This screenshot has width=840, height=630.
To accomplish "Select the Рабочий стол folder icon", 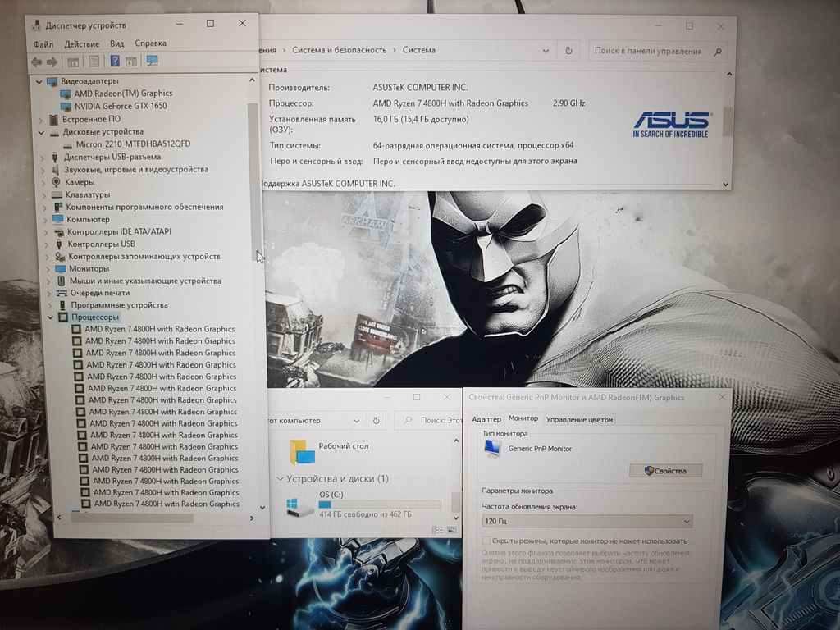I will click(303, 452).
